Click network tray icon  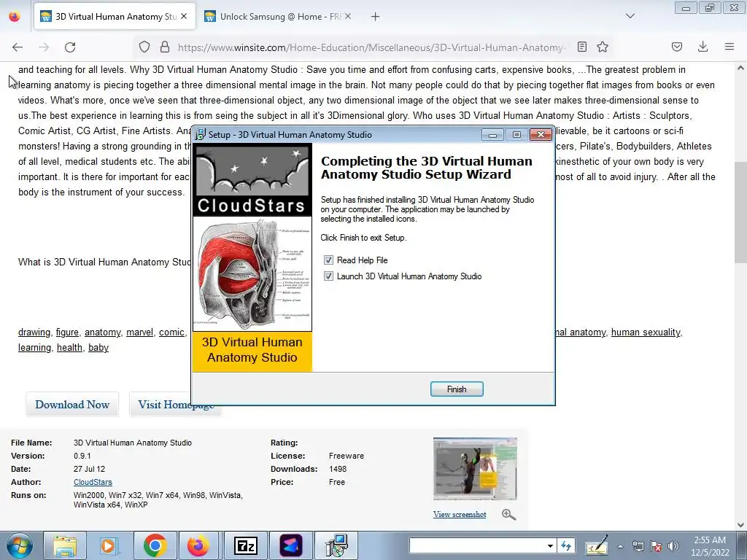click(638, 546)
